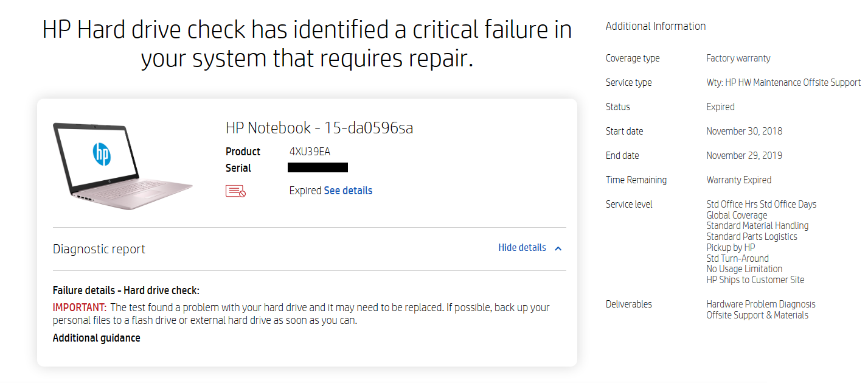This screenshot has height=383, width=868.
Task: Select the product name HP Notebook - 15-da0596sa
Action: point(320,128)
